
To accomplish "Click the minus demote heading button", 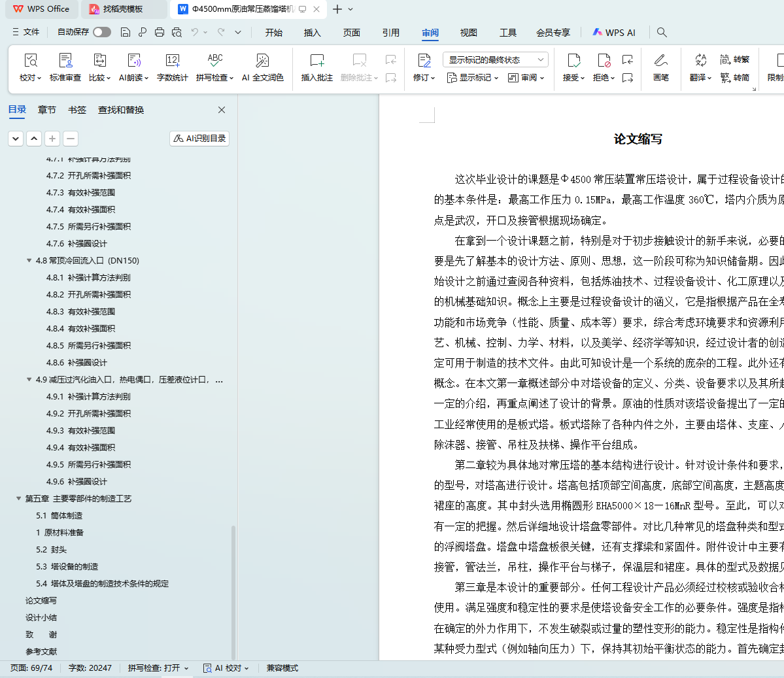I will [x=71, y=139].
